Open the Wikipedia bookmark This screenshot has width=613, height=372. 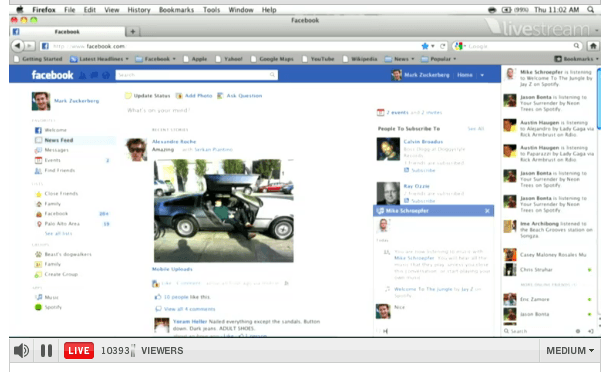point(360,59)
